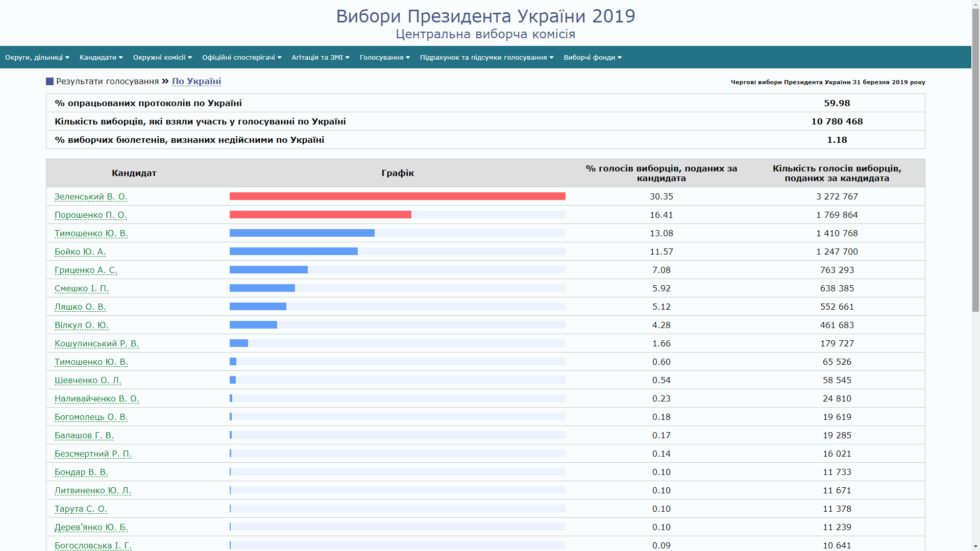Select the voter turnout value 10 780 468
Viewport: 980px width, 551px height.
[837, 121]
